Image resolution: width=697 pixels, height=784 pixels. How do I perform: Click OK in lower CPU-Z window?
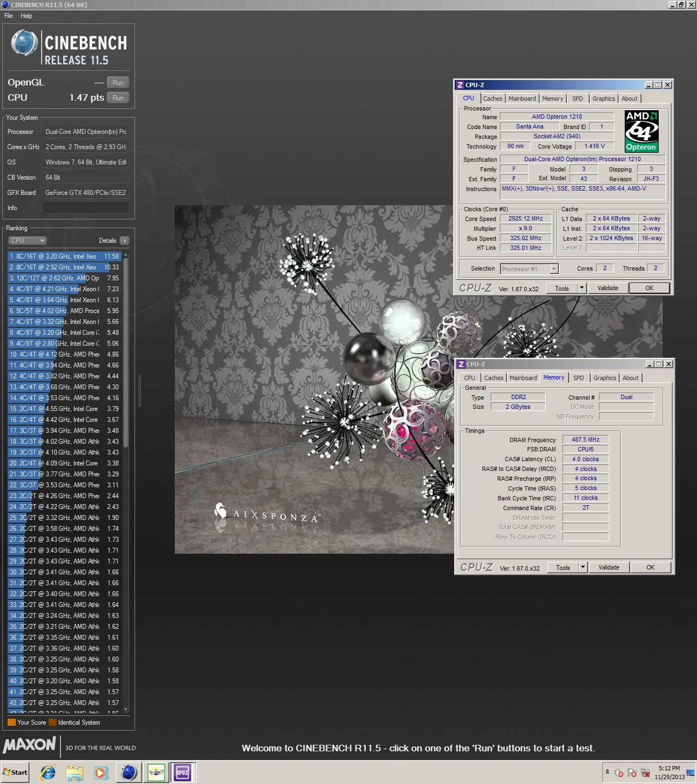[650, 567]
